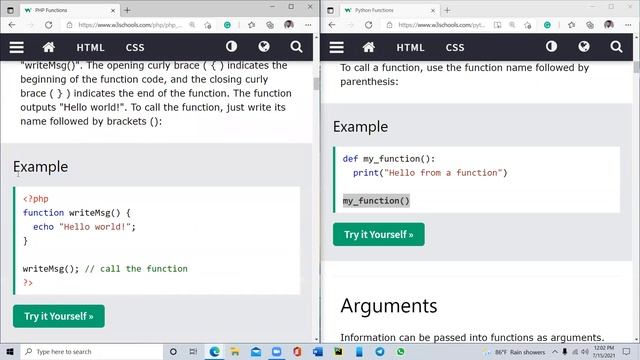The width and height of the screenshot is (640, 360).
Task: Open Telegram from the taskbar
Action: click(380, 351)
